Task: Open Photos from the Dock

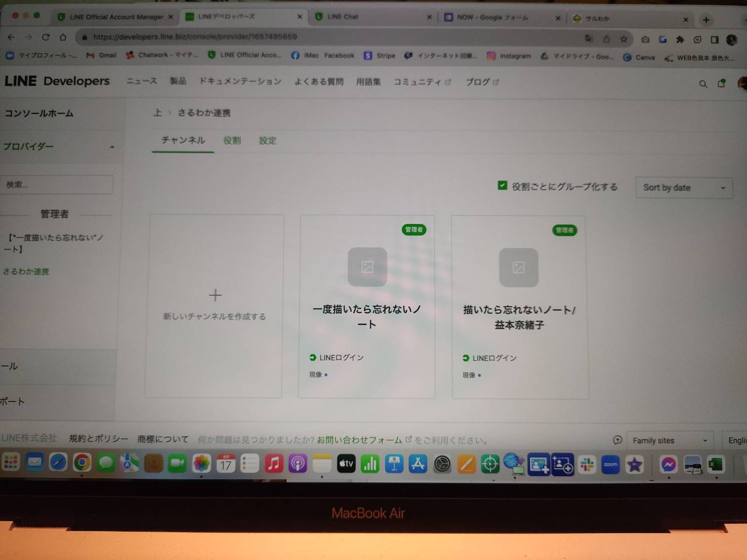Action: [x=201, y=463]
